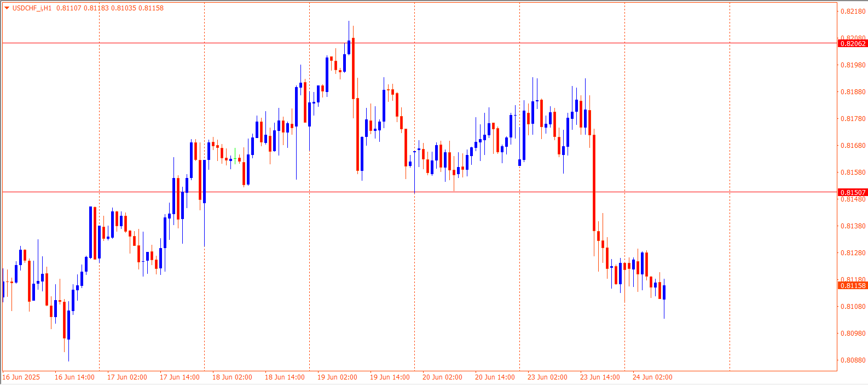Click the long red candle crossing the 0.81507 line
The image size is (868, 385).
click(594, 183)
